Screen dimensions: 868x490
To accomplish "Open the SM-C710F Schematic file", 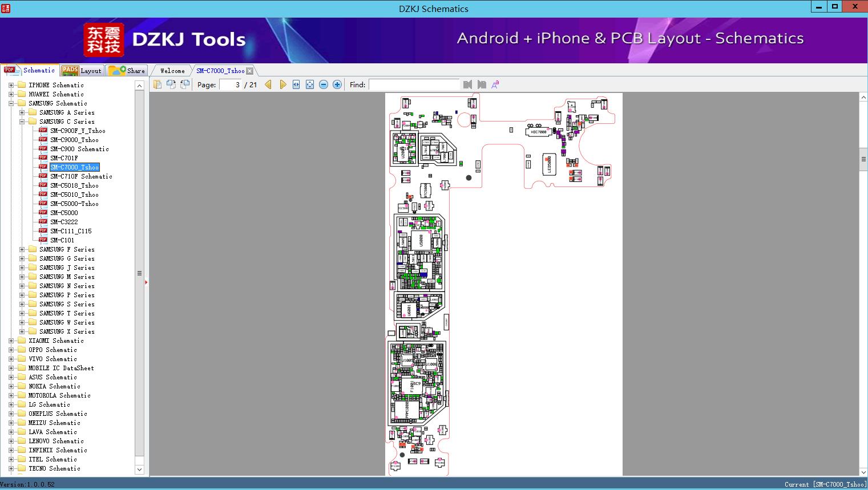I will [x=81, y=176].
